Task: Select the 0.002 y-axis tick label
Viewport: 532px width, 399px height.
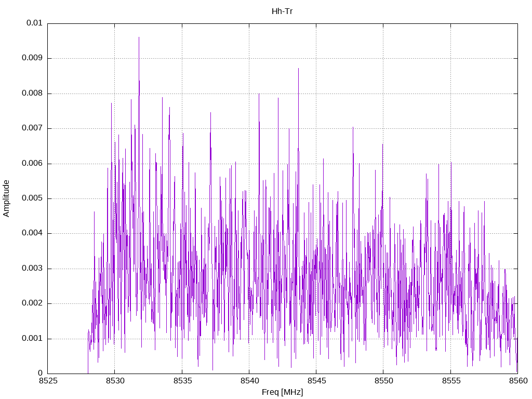Action: point(32,303)
